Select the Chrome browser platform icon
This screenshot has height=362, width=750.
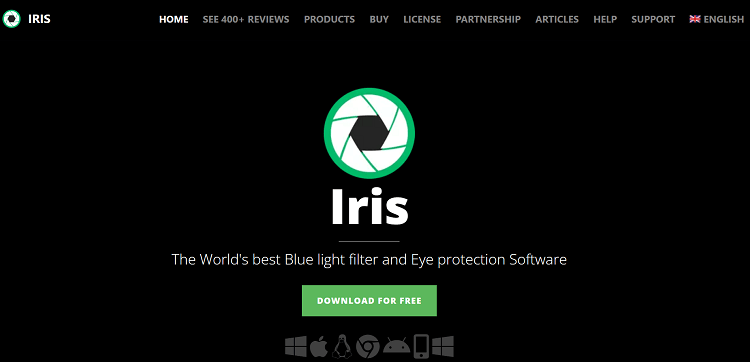tap(368, 346)
